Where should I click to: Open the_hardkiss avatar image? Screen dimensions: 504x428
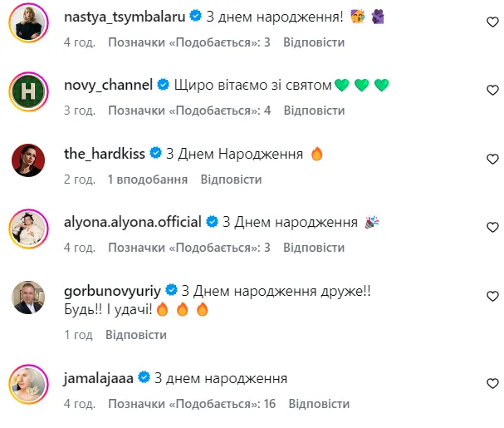coord(28,159)
